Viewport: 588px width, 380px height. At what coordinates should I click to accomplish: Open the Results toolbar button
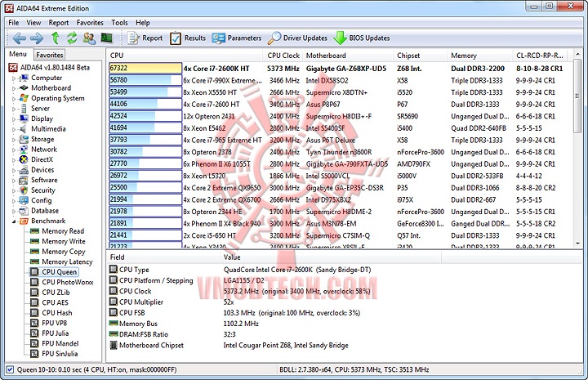point(188,38)
